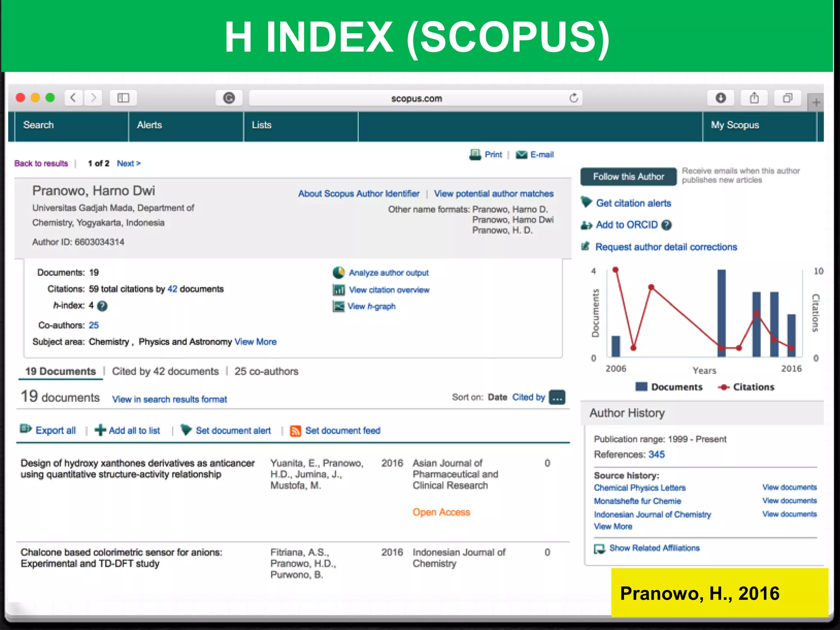This screenshot has height=630, width=840.
Task: Click the Analyze author output pie icon
Action: [338, 273]
